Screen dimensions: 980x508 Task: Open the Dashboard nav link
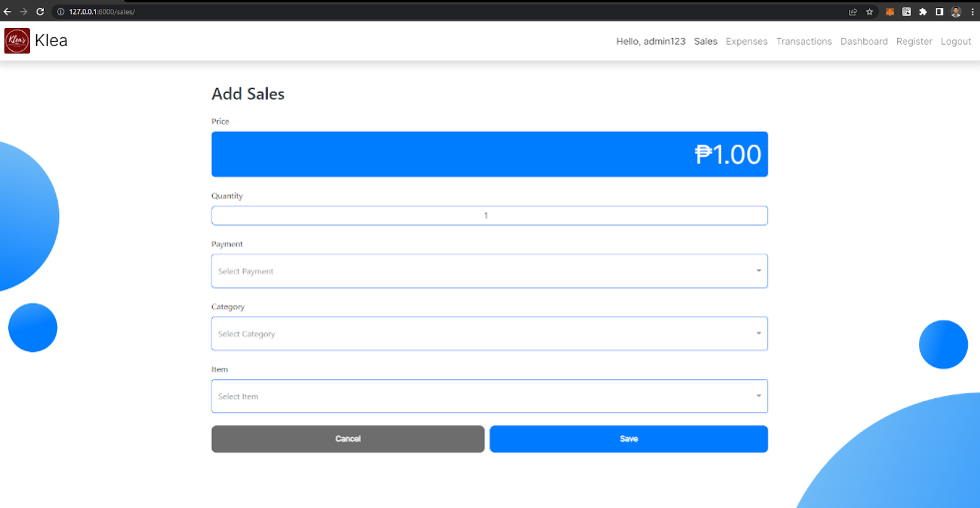click(x=864, y=41)
